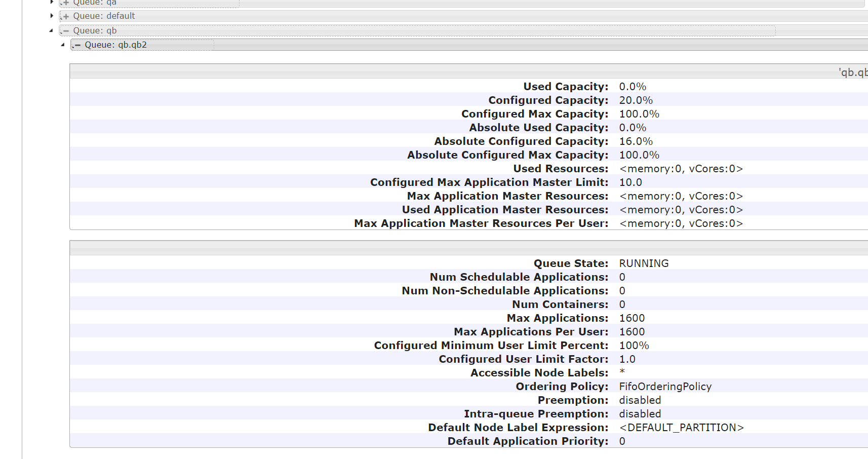Image resolution: width=868 pixels, height=459 pixels.
Task: Expand the Queue: default tree arrow
Action: 52,16
